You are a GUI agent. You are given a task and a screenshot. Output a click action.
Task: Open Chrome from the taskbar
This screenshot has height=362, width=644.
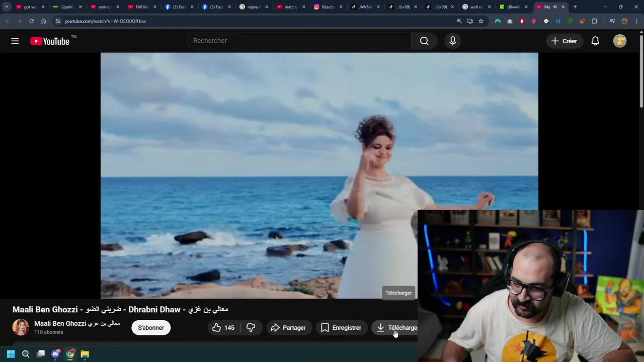click(70, 354)
